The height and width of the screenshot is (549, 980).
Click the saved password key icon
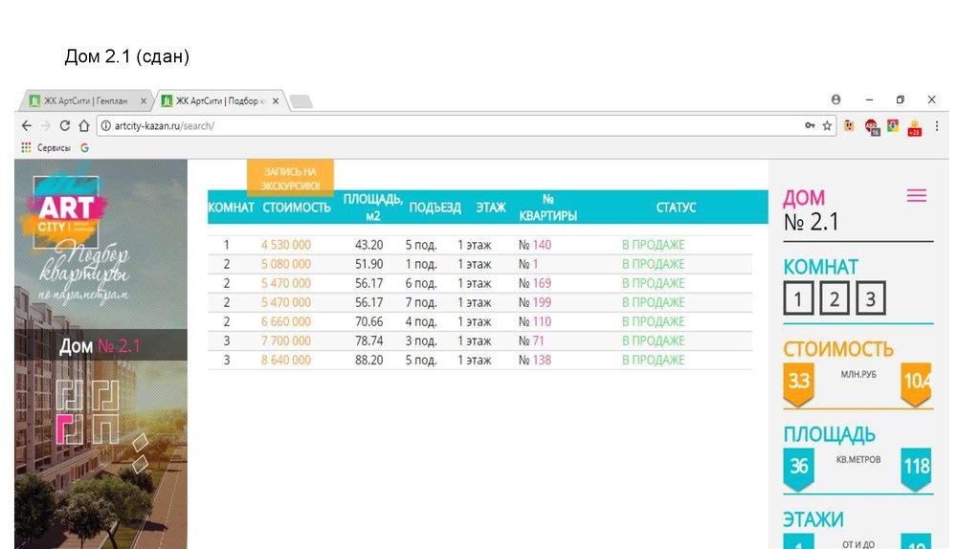pyautogui.click(x=810, y=125)
